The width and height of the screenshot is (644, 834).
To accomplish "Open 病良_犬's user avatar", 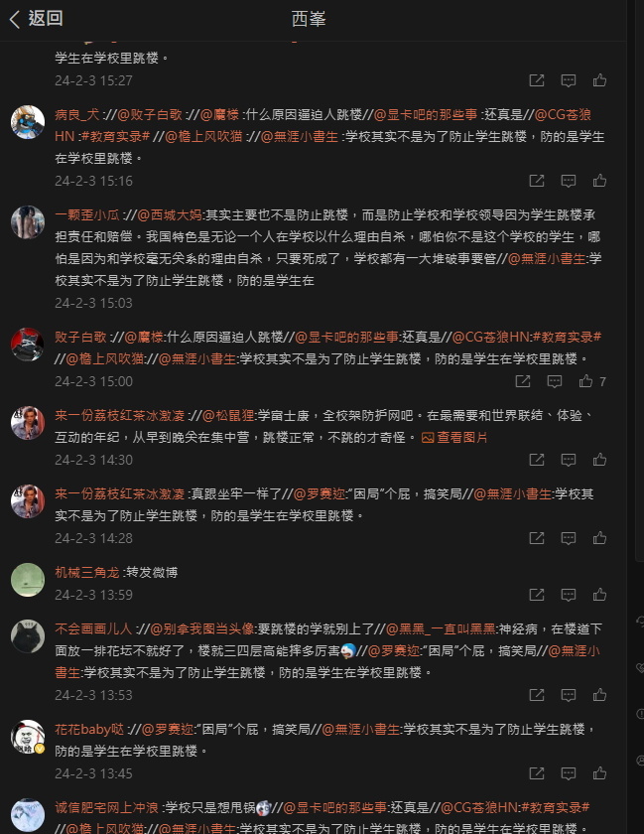I will (28, 122).
